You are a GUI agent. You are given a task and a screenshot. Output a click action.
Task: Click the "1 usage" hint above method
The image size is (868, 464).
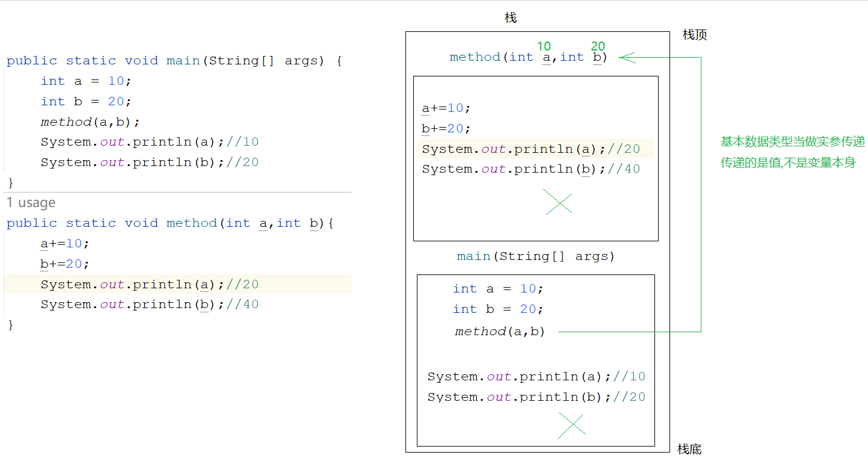pyautogui.click(x=31, y=203)
